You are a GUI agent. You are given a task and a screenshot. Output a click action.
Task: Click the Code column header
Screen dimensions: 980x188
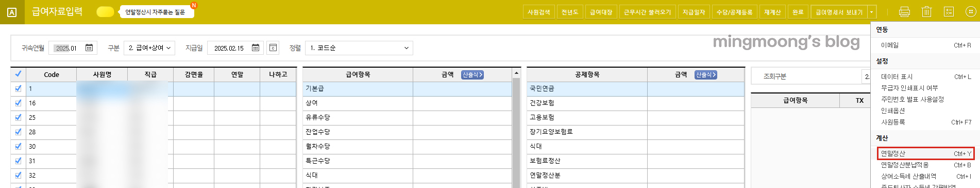(x=52, y=75)
